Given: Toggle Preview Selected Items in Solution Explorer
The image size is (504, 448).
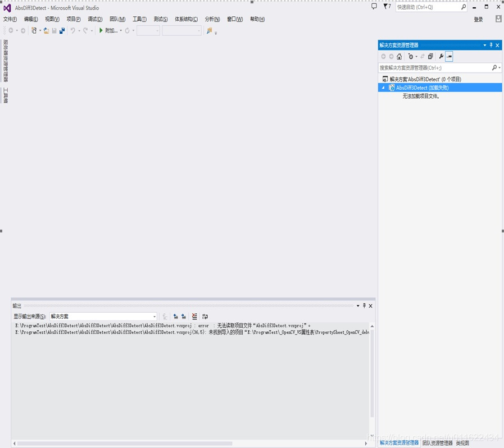Looking at the screenshot, I should coord(449,57).
